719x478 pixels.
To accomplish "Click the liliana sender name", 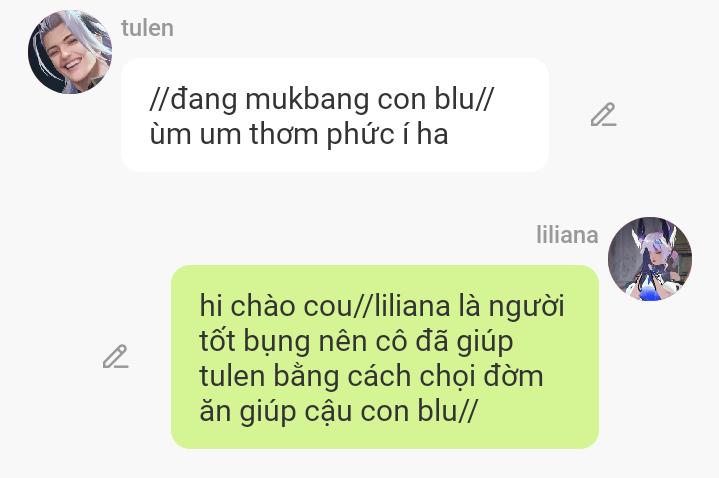I will [x=567, y=235].
